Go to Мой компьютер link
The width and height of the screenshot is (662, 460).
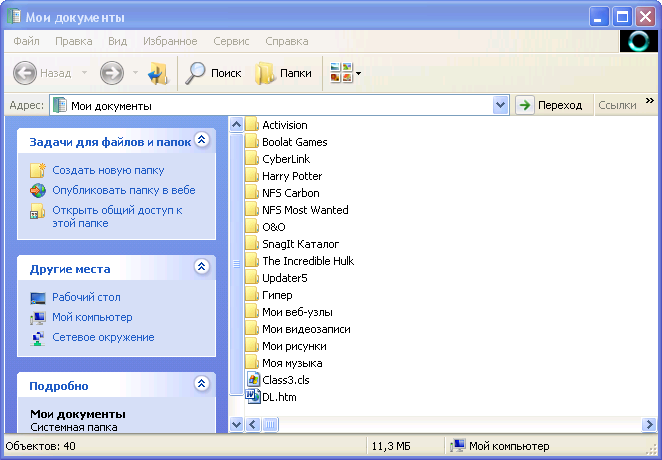tap(92, 317)
